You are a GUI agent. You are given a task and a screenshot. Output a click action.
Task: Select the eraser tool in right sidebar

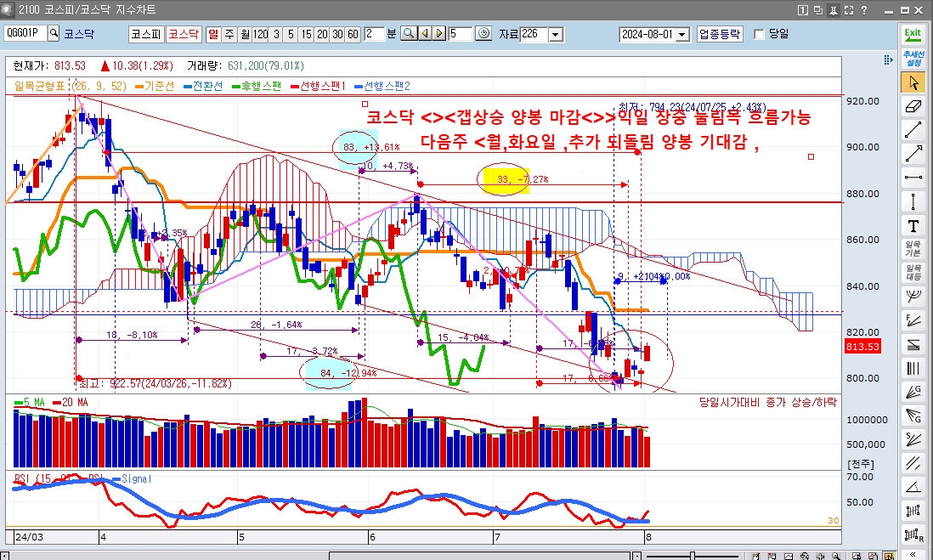coord(913,106)
